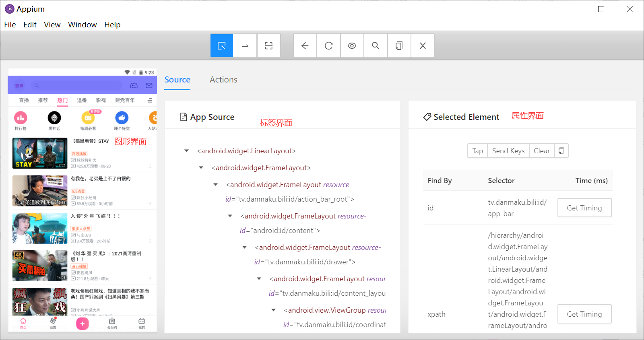Tap 影视 tab in phone screen
The width and height of the screenshot is (644, 340).
101,100
